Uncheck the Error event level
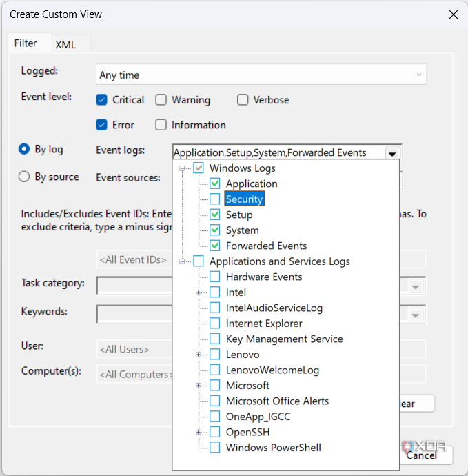The height and width of the screenshot is (476, 468). click(101, 124)
